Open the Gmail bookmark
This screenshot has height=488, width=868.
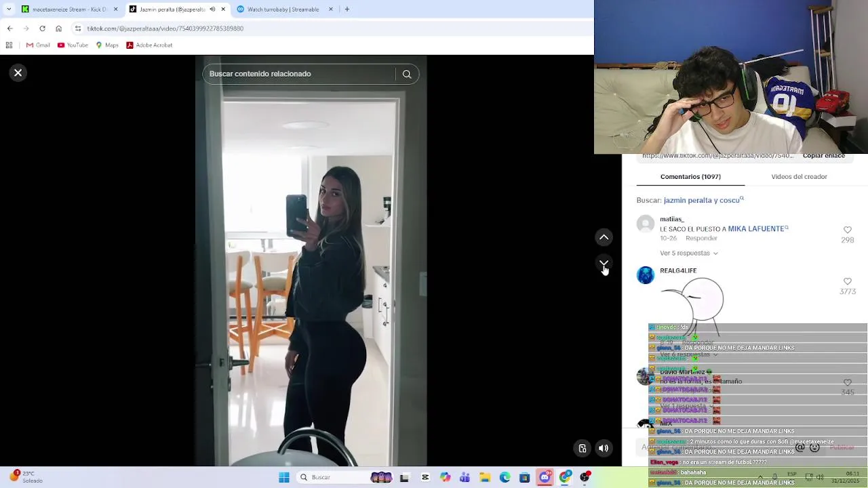point(38,45)
